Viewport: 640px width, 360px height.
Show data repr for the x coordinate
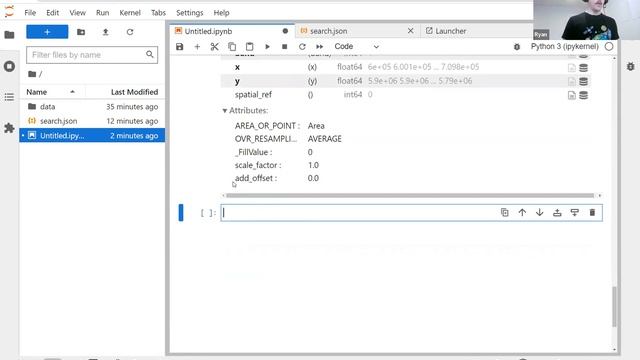(584, 68)
